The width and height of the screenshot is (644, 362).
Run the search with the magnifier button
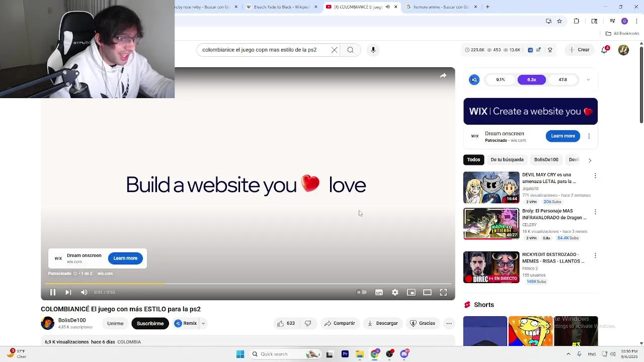[350, 50]
